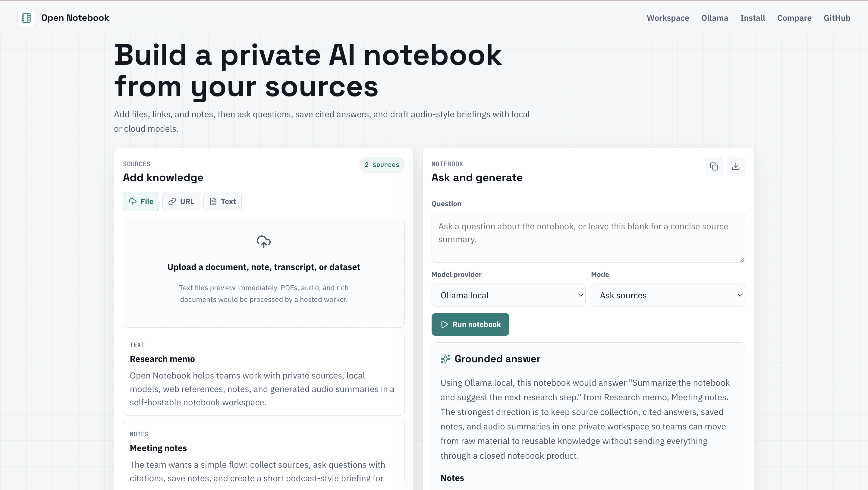Select the File source type
This screenshot has height=490, width=868.
(141, 201)
